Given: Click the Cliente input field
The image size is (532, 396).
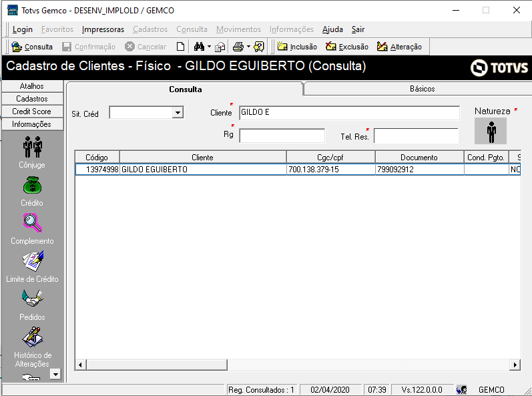Looking at the screenshot, I should pyautogui.click(x=349, y=113).
